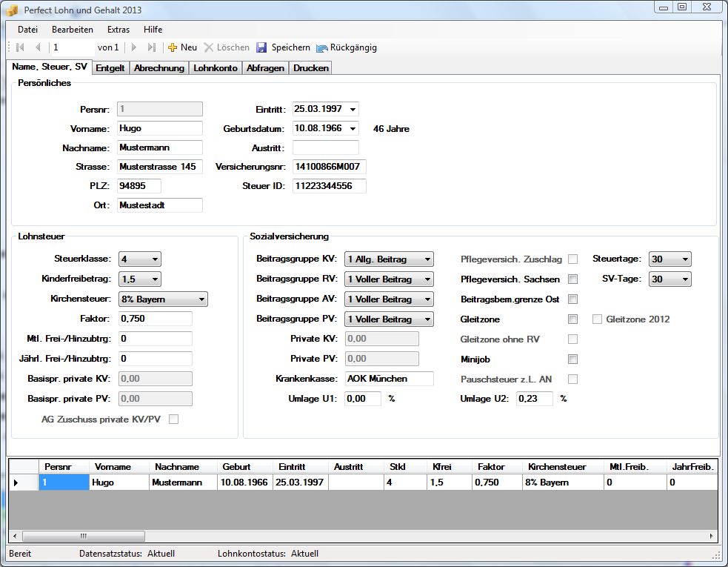
Task: Click the application icon in title bar
Action: (x=13, y=10)
